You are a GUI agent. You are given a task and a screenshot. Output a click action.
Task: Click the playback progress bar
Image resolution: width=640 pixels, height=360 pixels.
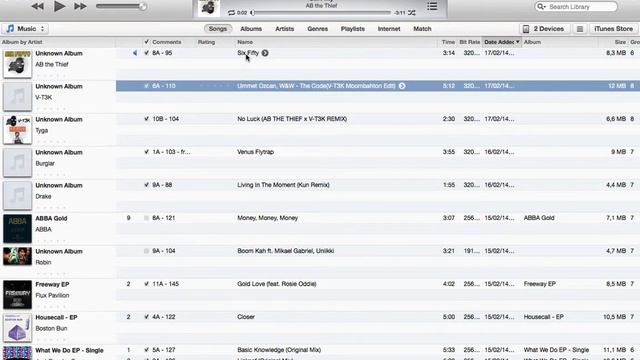point(322,13)
